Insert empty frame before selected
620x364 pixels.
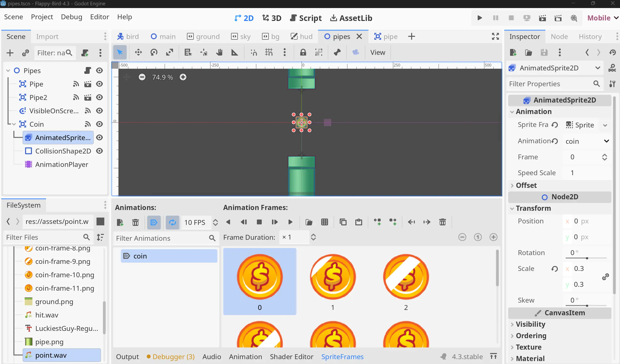tap(378, 222)
